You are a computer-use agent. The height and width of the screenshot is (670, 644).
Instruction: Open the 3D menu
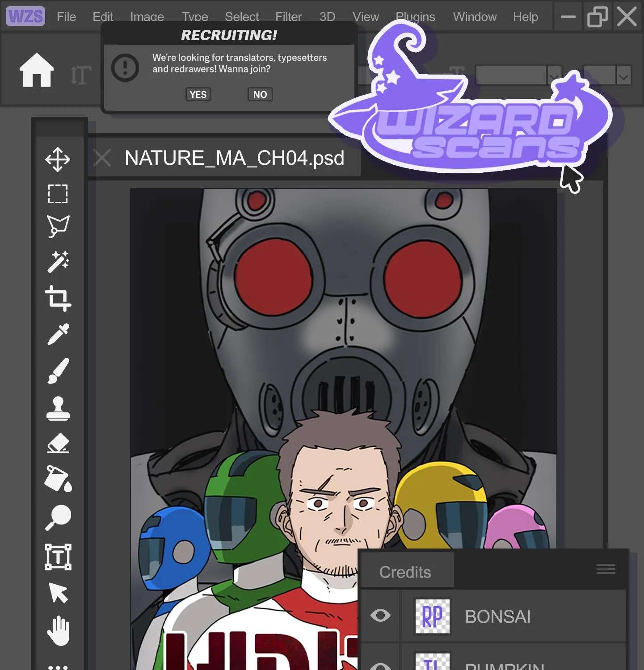(328, 17)
